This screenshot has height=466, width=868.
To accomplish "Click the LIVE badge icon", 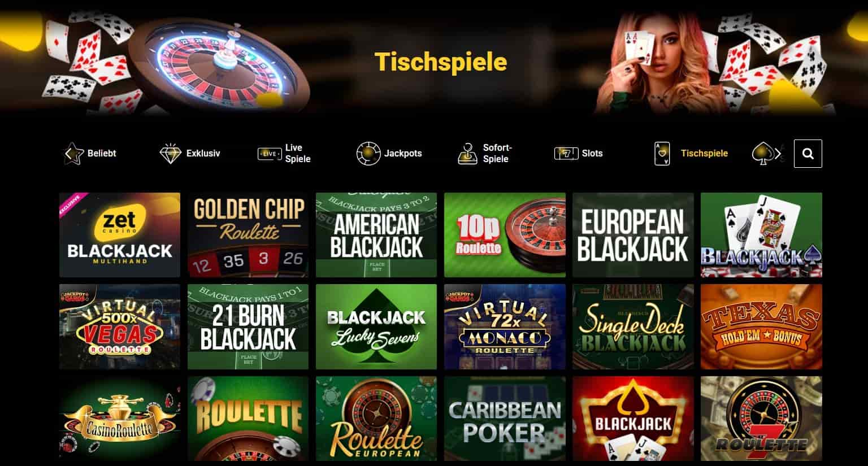I will pyautogui.click(x=270, y=154).
